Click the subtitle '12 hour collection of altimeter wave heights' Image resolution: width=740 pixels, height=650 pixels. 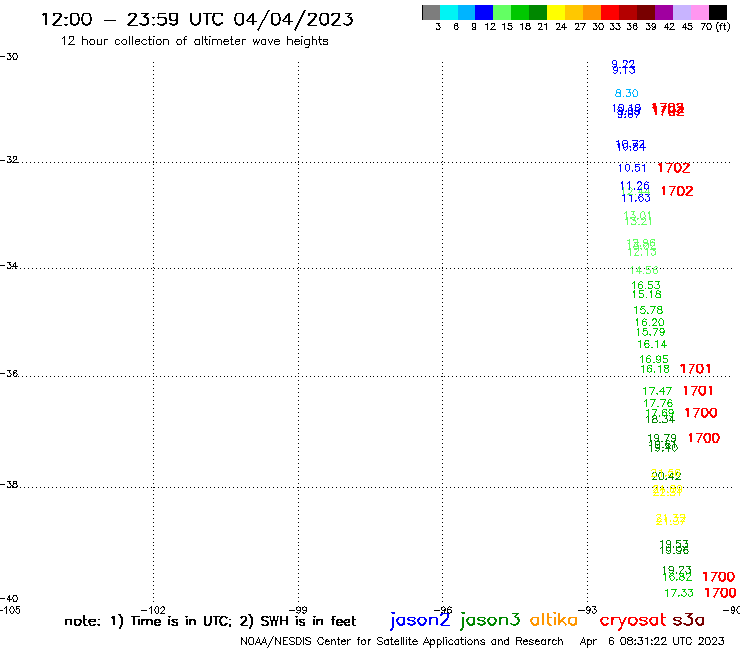(194, 41)
